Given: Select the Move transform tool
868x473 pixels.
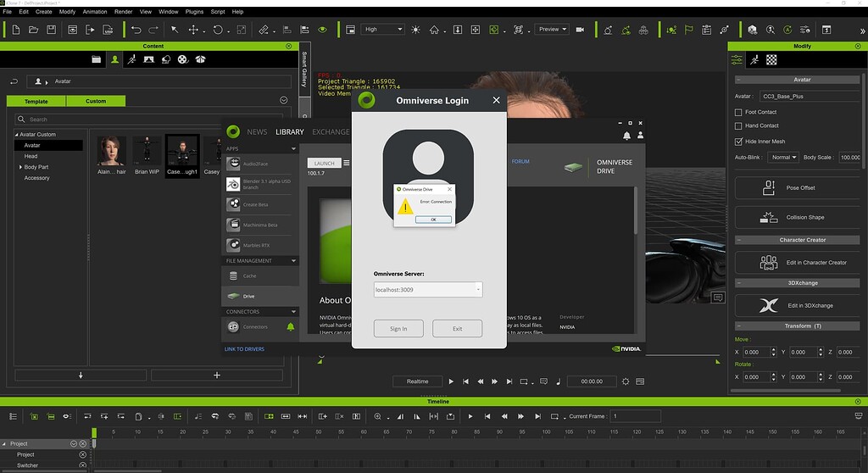Looking at the screenshot, I should click(193, 30).
